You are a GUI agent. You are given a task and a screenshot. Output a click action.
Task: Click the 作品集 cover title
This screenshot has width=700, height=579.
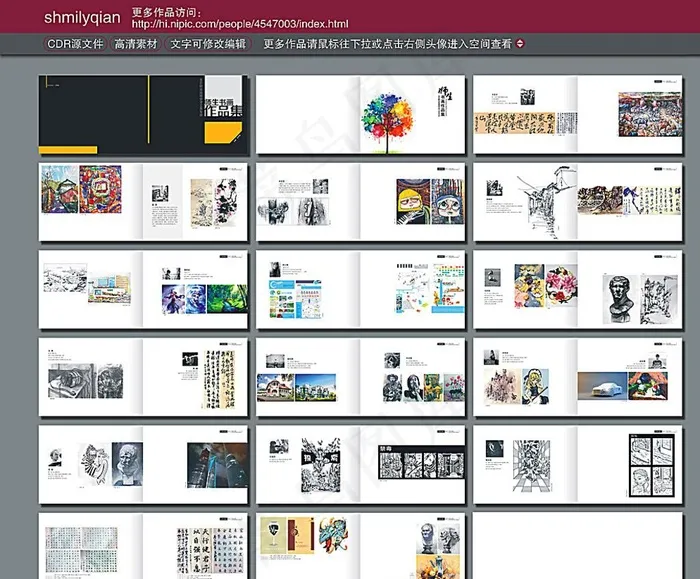point(223,111)
